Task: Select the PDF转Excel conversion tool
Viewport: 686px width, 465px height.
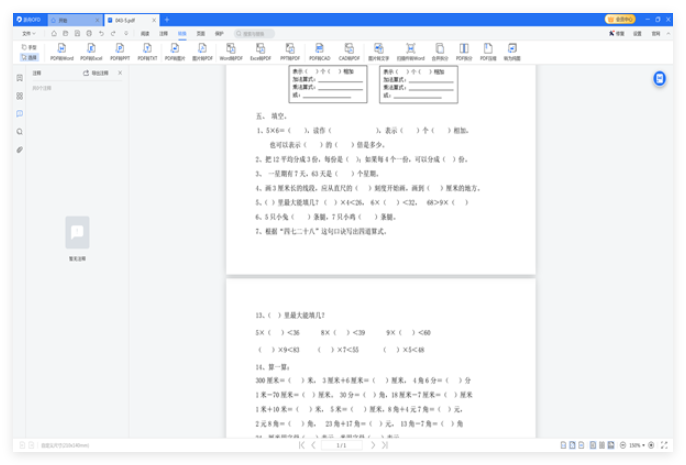Action: [91, 51]
